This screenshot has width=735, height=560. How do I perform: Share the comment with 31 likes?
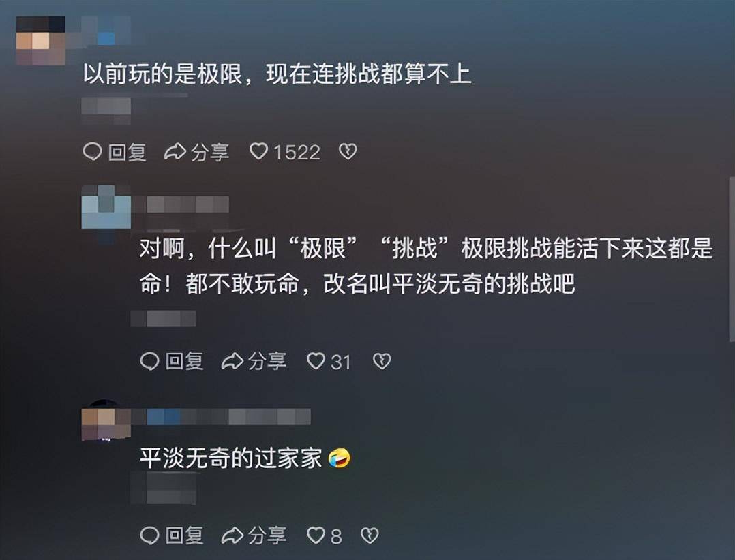point(254,361)
